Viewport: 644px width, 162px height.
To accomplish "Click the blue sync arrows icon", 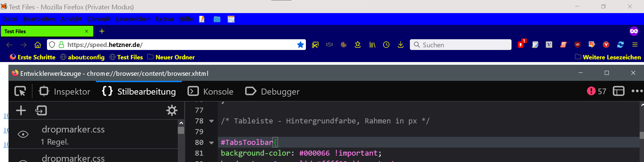I will (621, 45).
